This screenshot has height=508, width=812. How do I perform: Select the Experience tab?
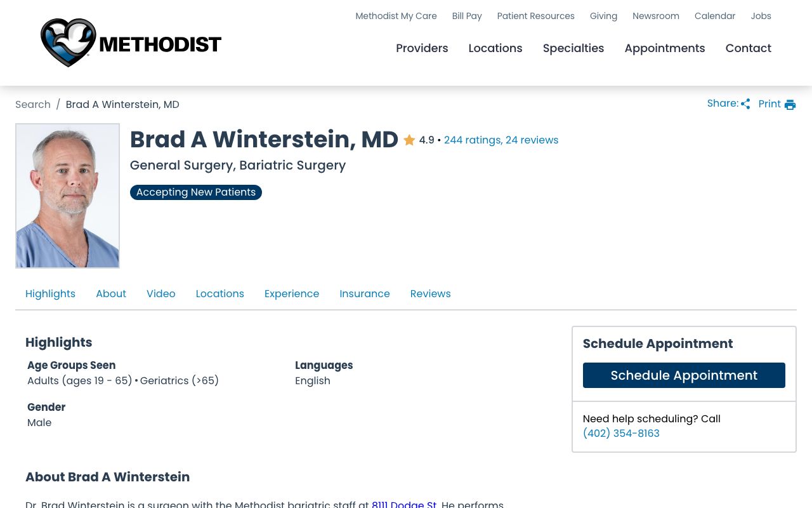[292, 293]
